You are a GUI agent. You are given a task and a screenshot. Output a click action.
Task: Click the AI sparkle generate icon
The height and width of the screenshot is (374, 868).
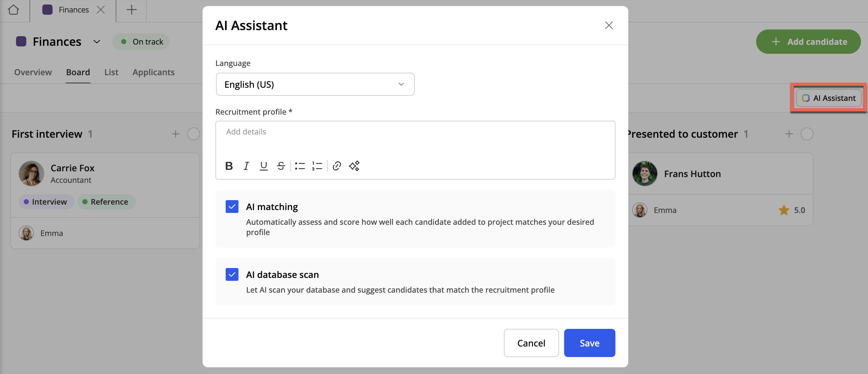click(x=354, y=166)
